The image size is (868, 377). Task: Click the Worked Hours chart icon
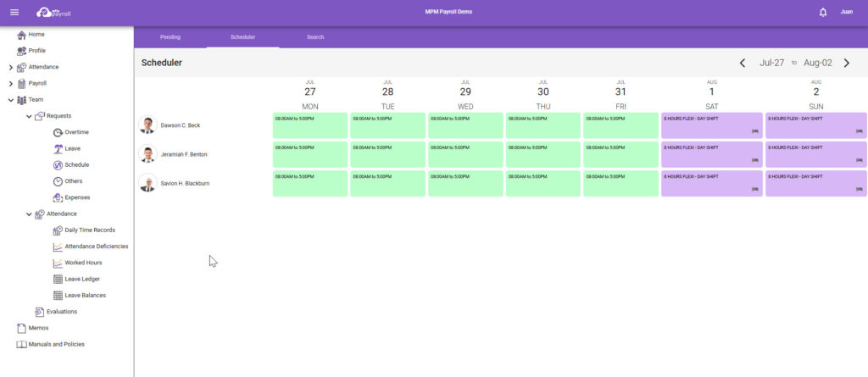(58, 263)
